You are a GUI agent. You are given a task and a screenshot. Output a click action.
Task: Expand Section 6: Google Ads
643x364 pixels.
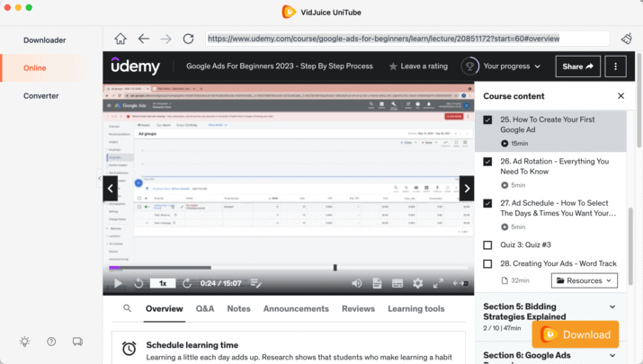point(612,355)
